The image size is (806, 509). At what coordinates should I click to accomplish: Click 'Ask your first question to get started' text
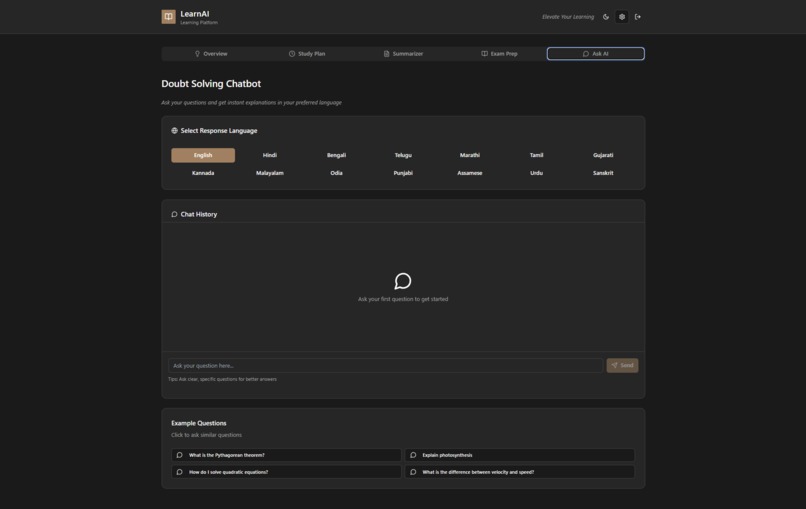coord(403,299)
